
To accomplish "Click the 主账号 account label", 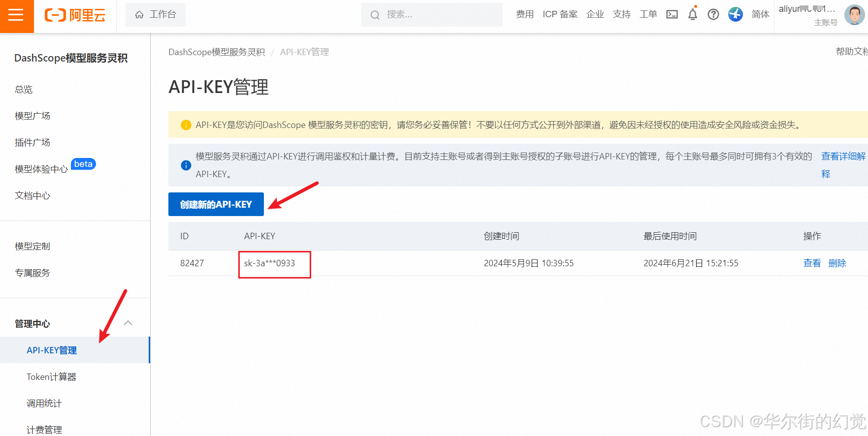I will [x=826, y=23].
